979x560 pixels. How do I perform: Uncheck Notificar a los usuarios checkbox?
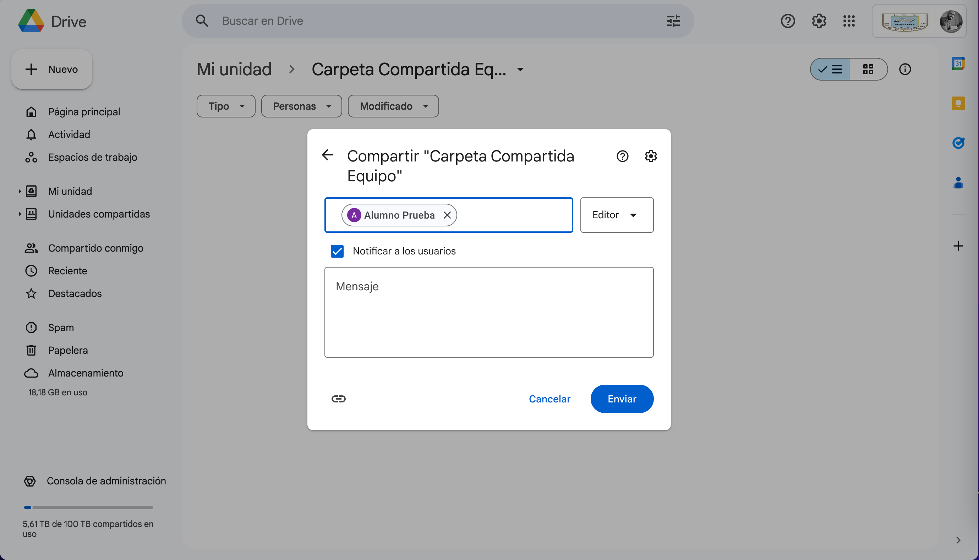point(337,251)
